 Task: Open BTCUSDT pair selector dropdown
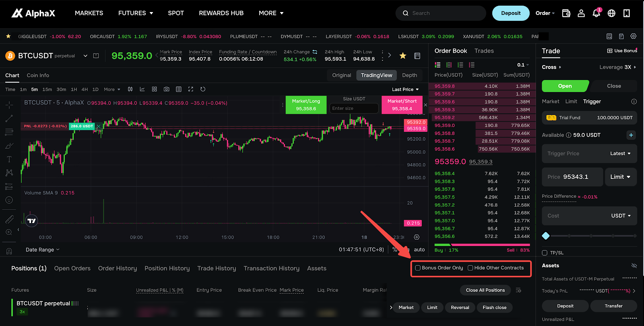click(x=85, y=56)
